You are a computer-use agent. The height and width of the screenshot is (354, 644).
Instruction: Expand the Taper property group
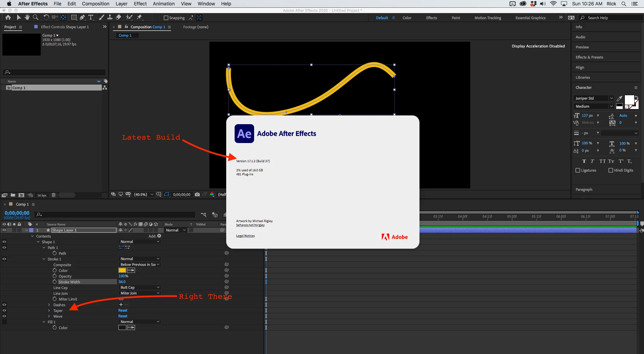(x=49, y=311)
